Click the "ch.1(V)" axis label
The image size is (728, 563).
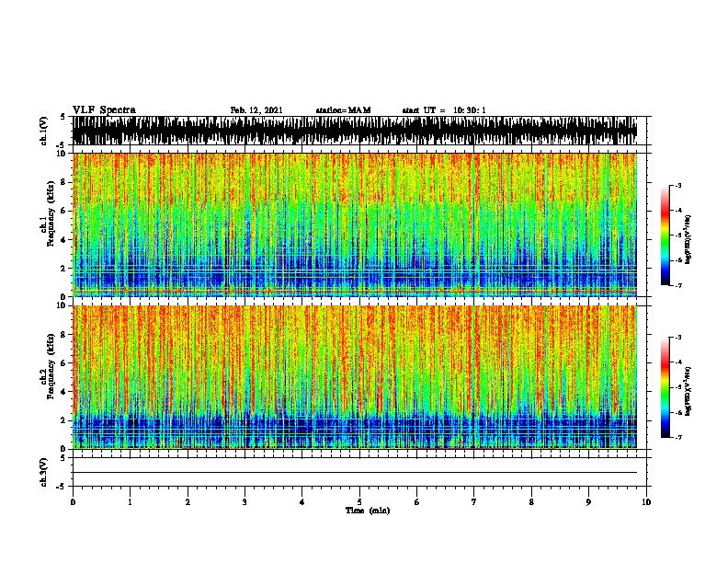click(43, 131)
